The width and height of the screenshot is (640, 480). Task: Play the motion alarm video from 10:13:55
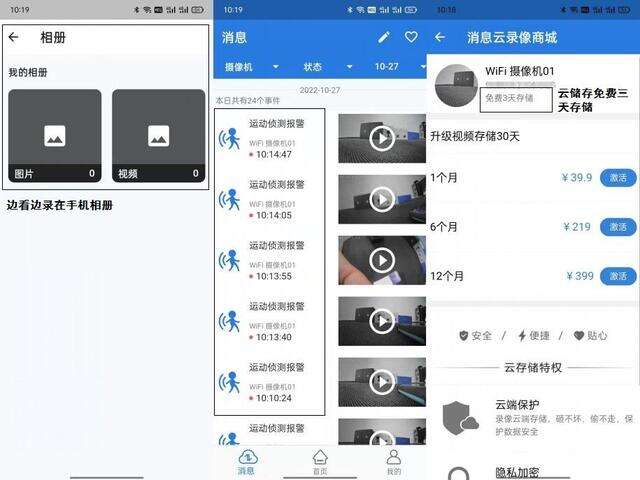point(382,260)
